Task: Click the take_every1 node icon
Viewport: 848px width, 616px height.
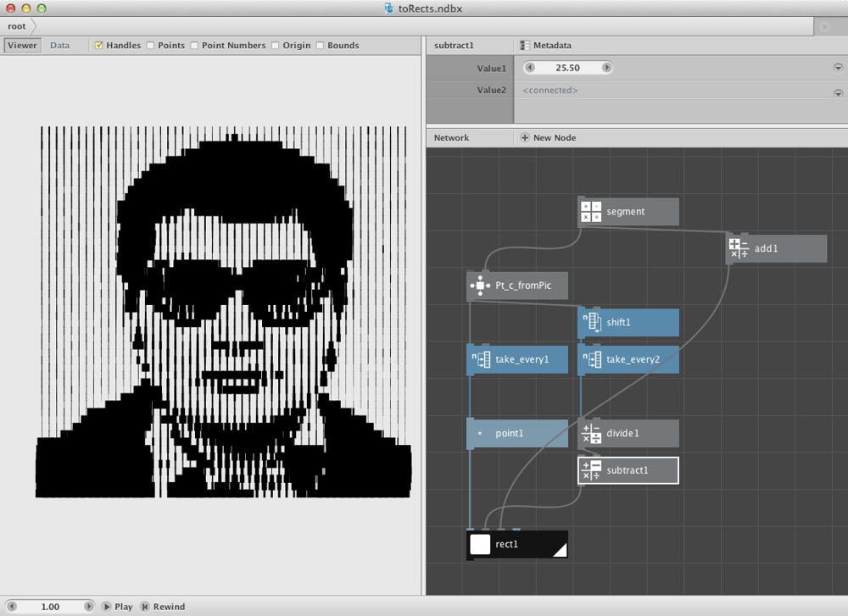Action: 480,359
